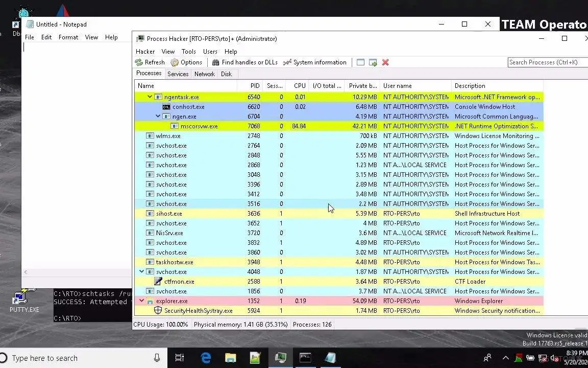Click the explorer.exe folder icon in list
This screenshot has height=368, width=588.
click(x=150, y=301)
